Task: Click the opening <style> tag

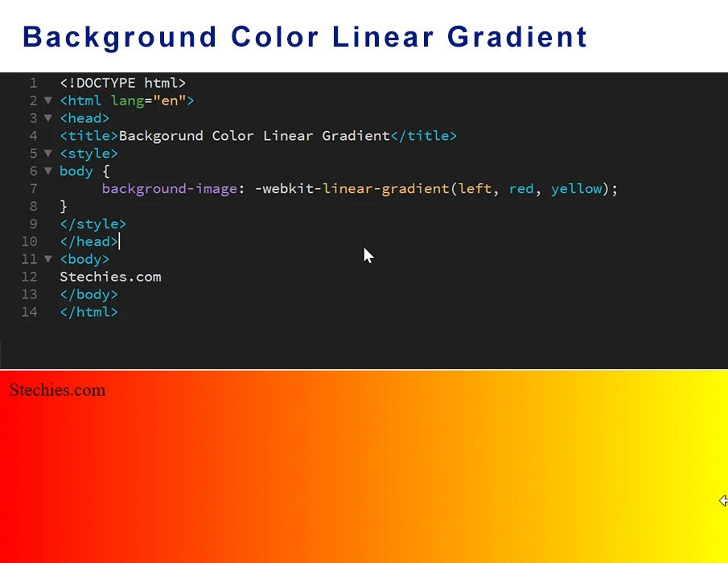Action: (x=88, y=154)
